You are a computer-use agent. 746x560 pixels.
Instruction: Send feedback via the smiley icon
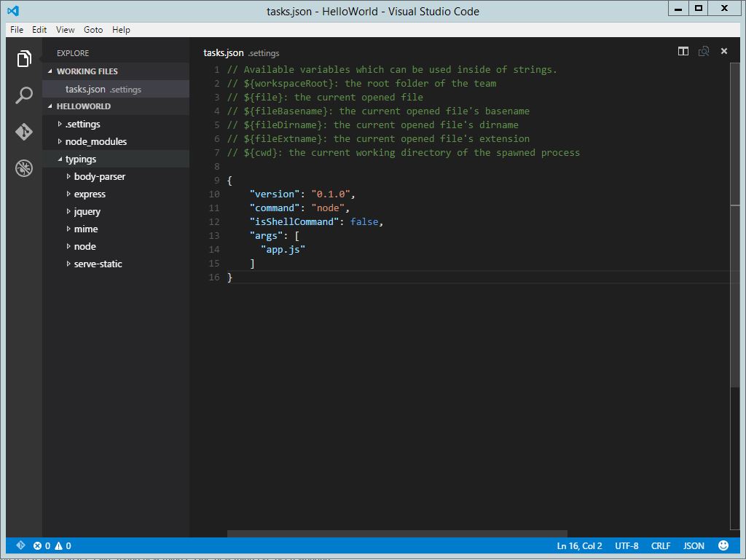coord(723,545)
